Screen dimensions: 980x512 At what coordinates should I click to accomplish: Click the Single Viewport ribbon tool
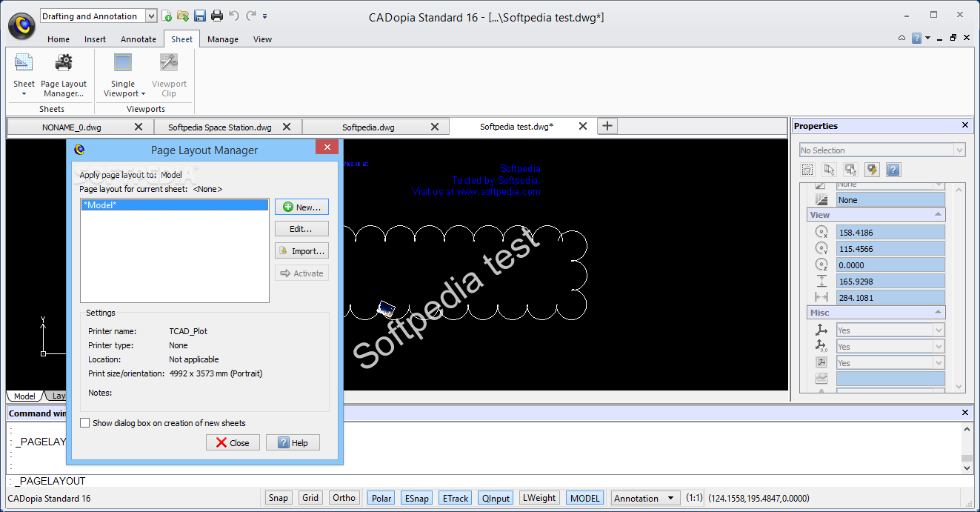pos(124,74)
